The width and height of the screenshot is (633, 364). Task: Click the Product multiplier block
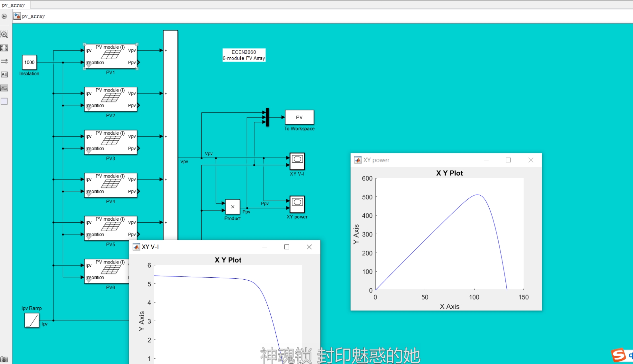pos(232,207)
